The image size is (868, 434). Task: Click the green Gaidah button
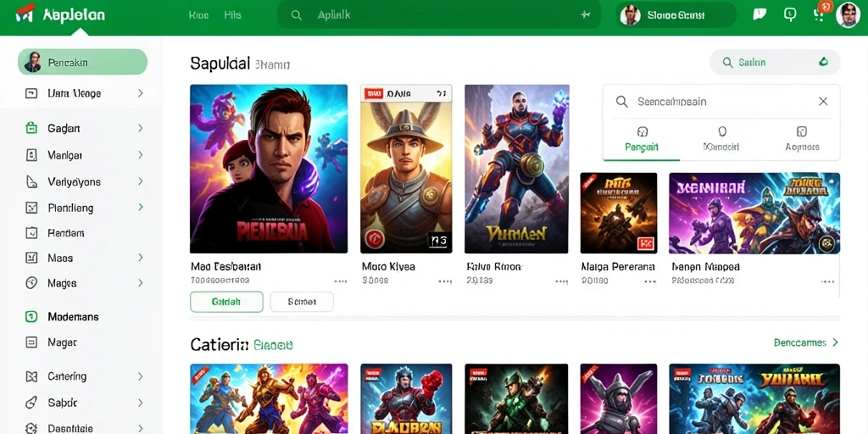coord(226,303)
